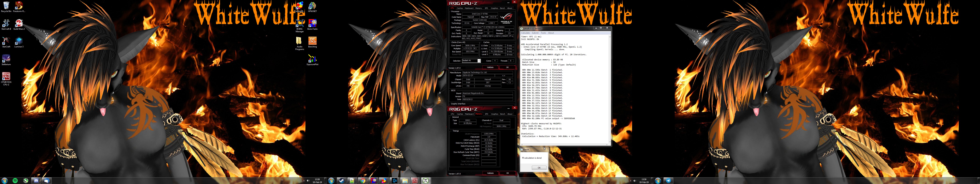This screenshot has height=184, width=980.
Task: Click OK in the CPU-Z Memory window
Action: click(x=507, y=173)
